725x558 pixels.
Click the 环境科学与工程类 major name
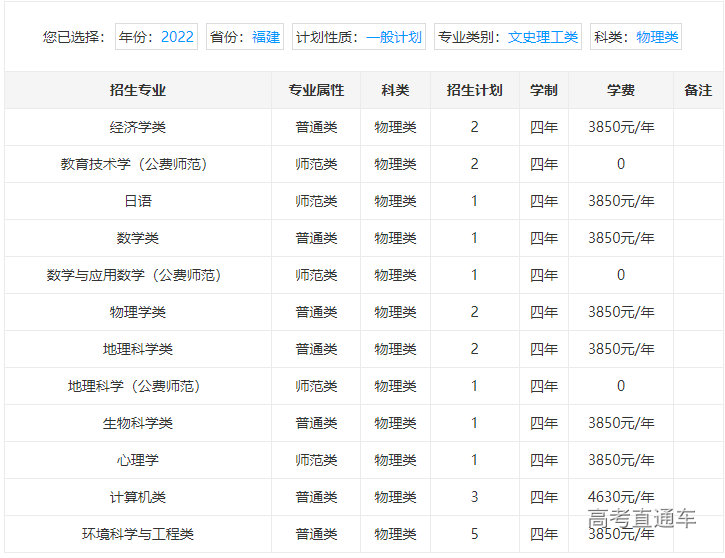point(138,534)
